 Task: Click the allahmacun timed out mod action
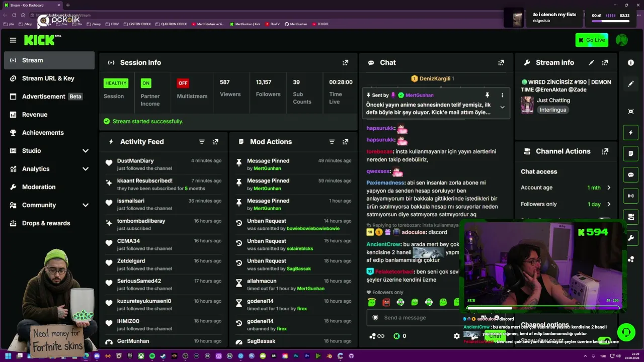pyautogui.click(x=294, y=285)
